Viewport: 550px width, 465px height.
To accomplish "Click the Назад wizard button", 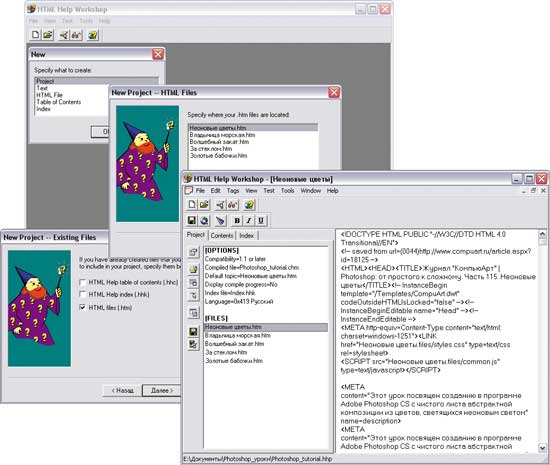I will (x=122, y=391).
